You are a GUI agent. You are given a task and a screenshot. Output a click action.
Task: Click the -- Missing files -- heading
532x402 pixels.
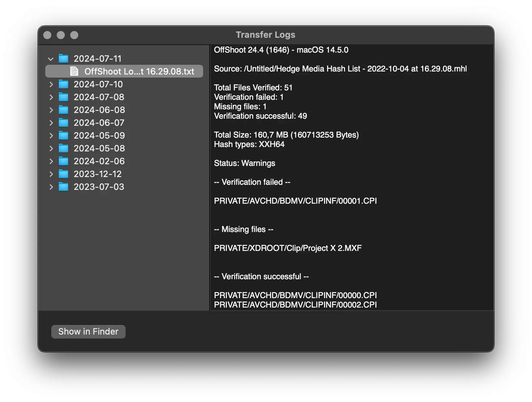tap(244, 229)
